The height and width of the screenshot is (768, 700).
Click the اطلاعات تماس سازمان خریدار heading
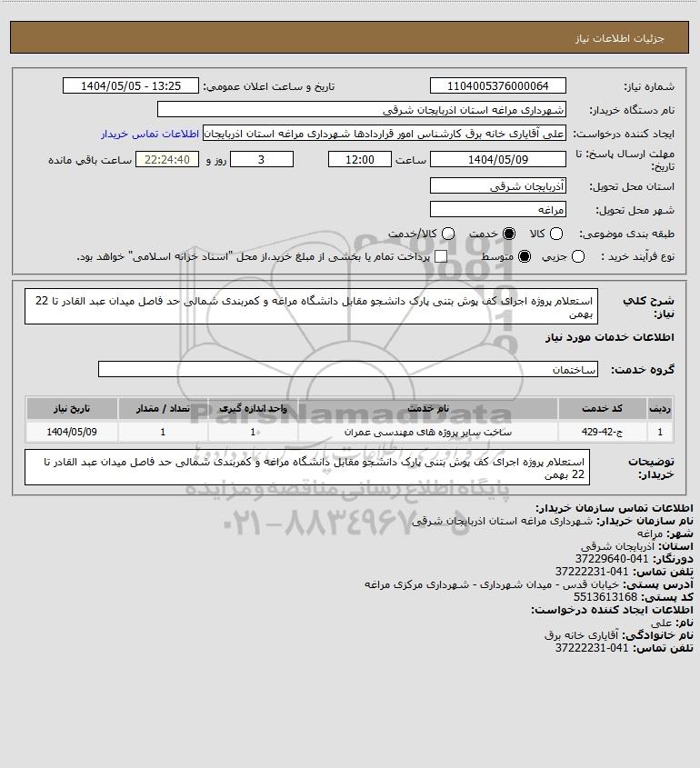pos(614,508)
